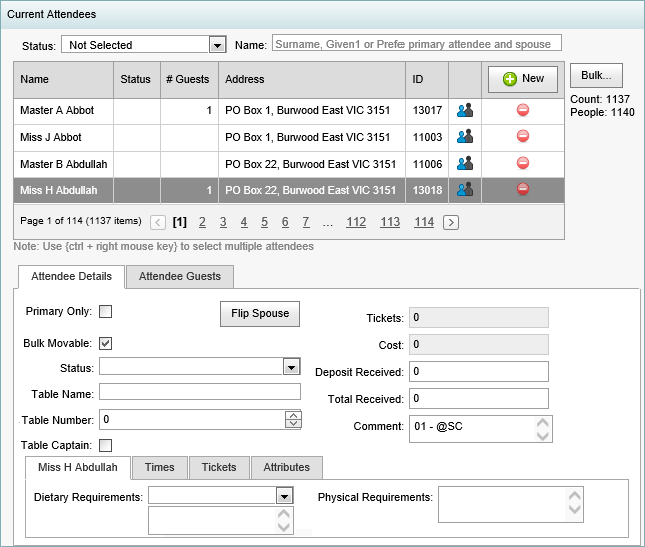Remove attendee Master B Abdullah
This screenshot has height=547, width=645.
523,163
